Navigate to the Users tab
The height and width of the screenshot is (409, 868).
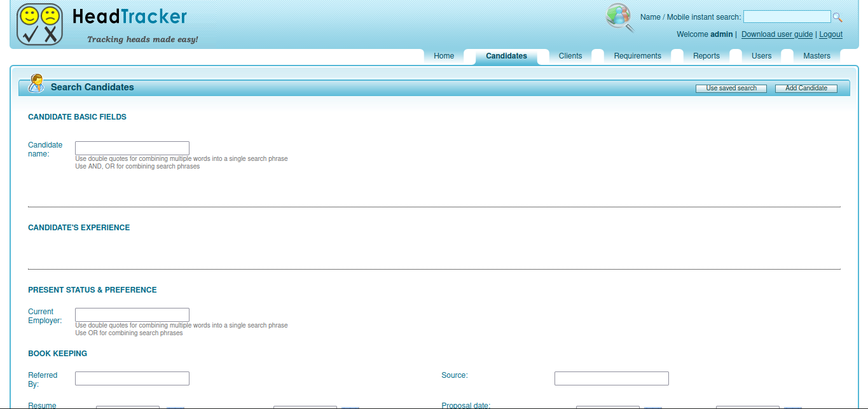[x=761, y=56]
